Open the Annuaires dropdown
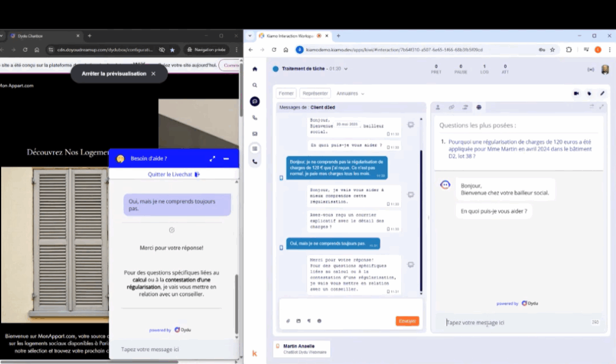 pyautogui.click(x=350, y=93)
